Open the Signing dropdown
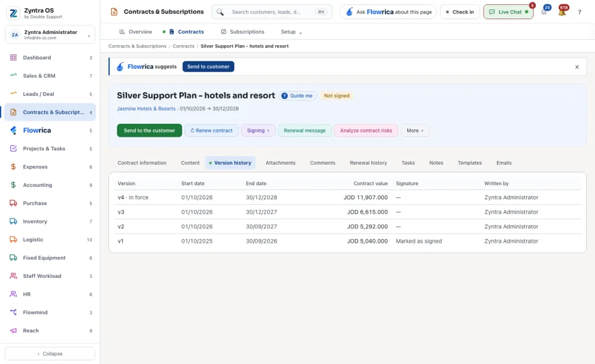Viewport: 595px width, 364px height. click(258, 131)
